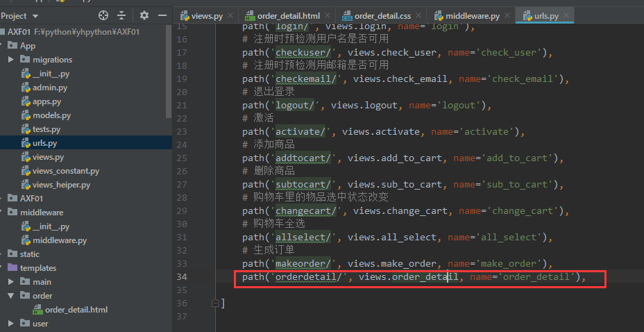This screenshot has width=644, height=332.
Task: Expand the migrations folder arrow
Action: (x=11, y=60)
